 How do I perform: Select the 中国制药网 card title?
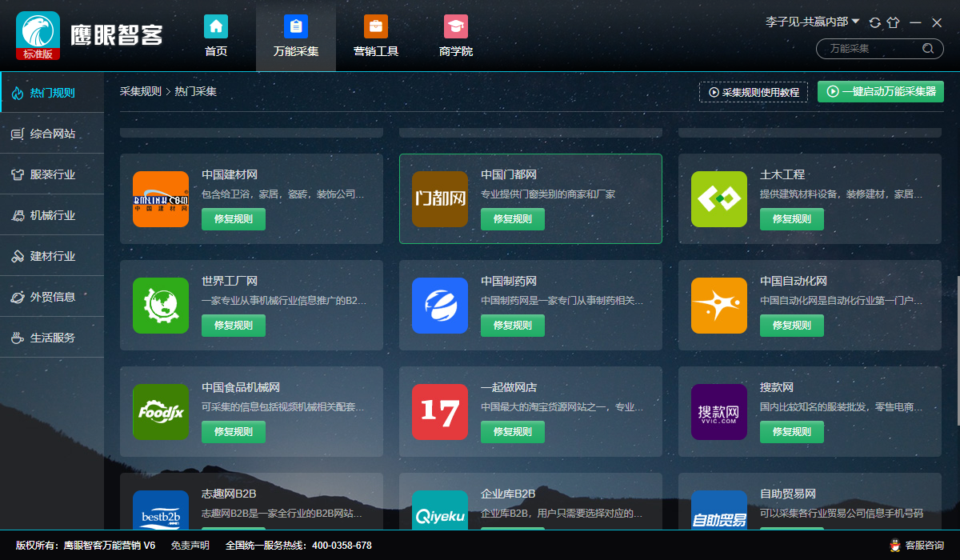coord(509,281)
